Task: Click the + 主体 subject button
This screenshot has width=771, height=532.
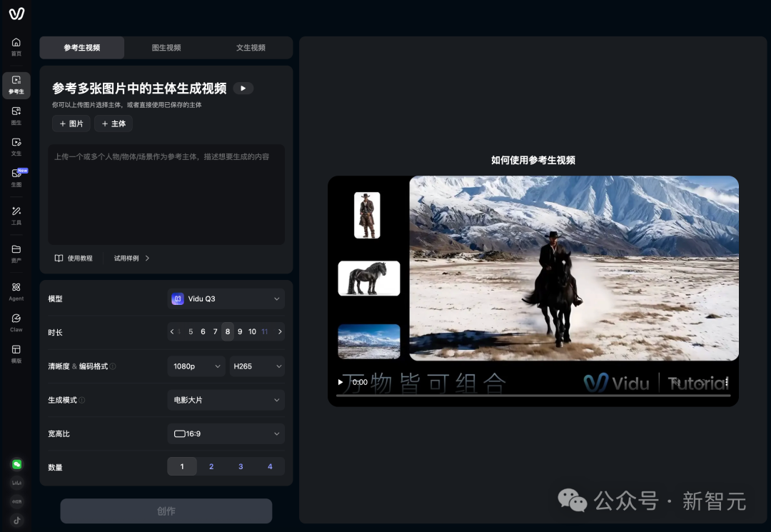Action: click(x=113, y=124)
